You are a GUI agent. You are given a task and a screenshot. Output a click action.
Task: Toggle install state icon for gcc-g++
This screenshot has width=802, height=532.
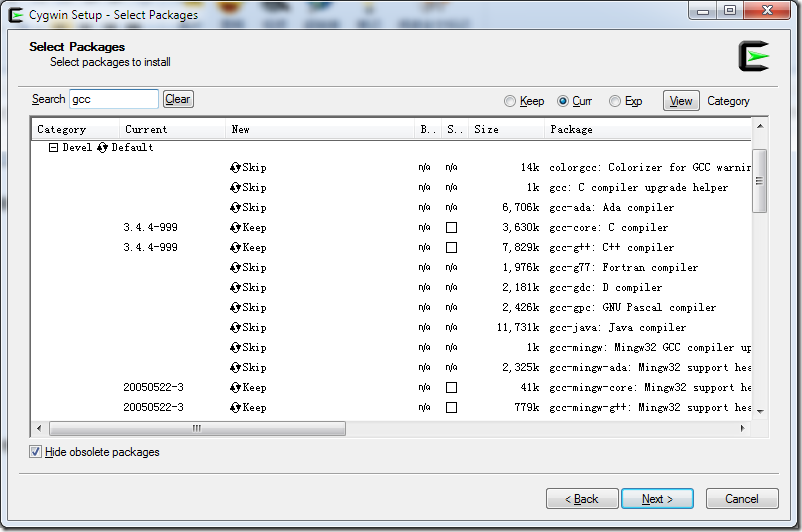click(x=235, y=248)
